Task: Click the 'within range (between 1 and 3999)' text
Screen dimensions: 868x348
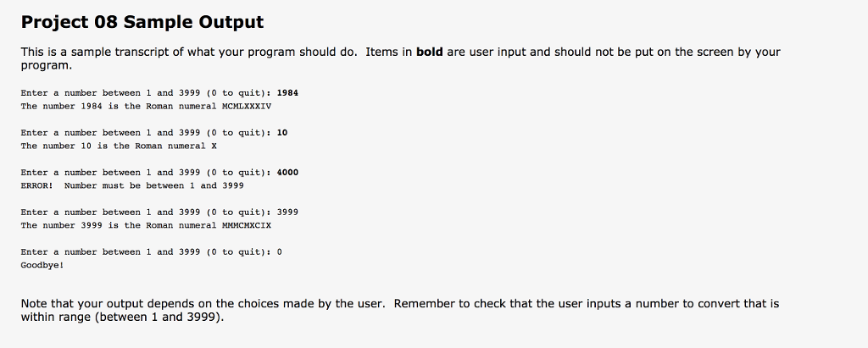Action: (x=122, y=318)
